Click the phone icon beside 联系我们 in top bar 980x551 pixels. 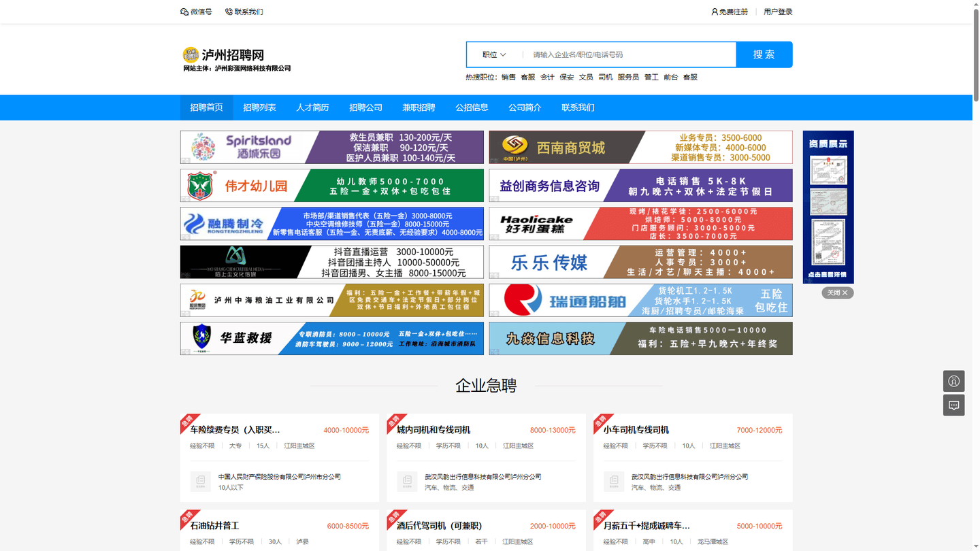(229, 12)
